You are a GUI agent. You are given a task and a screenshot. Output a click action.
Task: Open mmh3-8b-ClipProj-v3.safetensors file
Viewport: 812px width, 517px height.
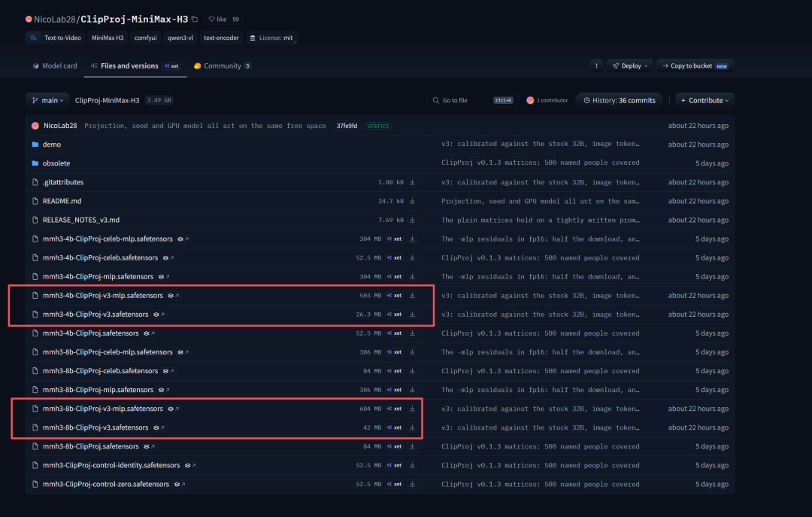[95, 427]
